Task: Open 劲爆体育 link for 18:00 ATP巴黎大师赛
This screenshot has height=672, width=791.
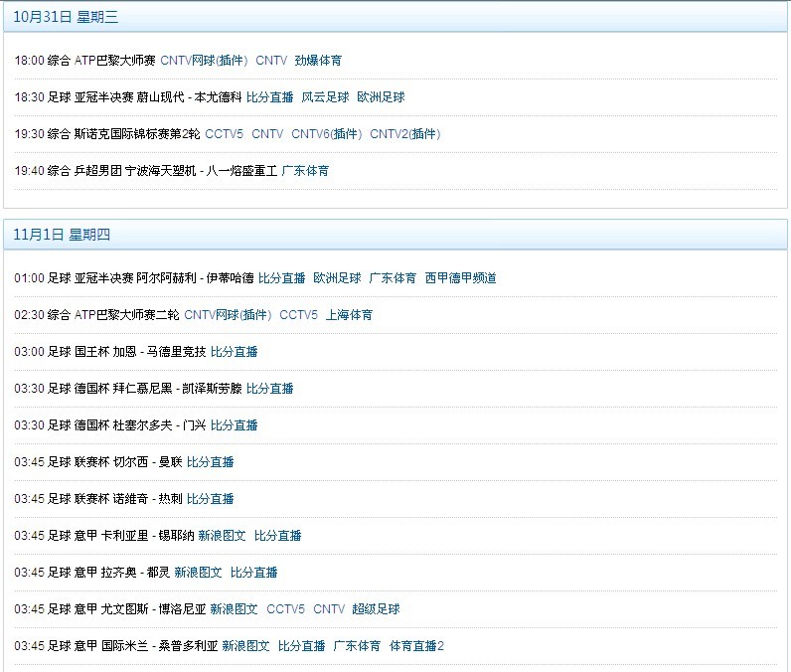Action: pos(318,61)
